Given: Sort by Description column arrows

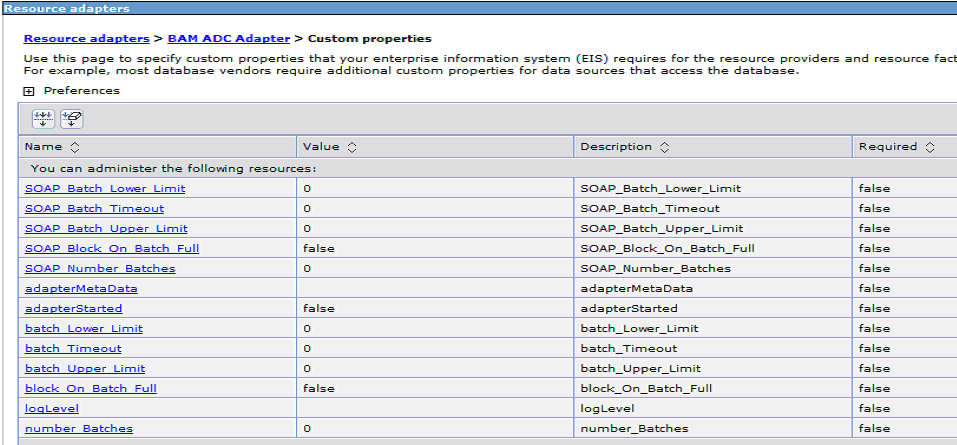Looking at the screenshot, I should pos(665,147).
